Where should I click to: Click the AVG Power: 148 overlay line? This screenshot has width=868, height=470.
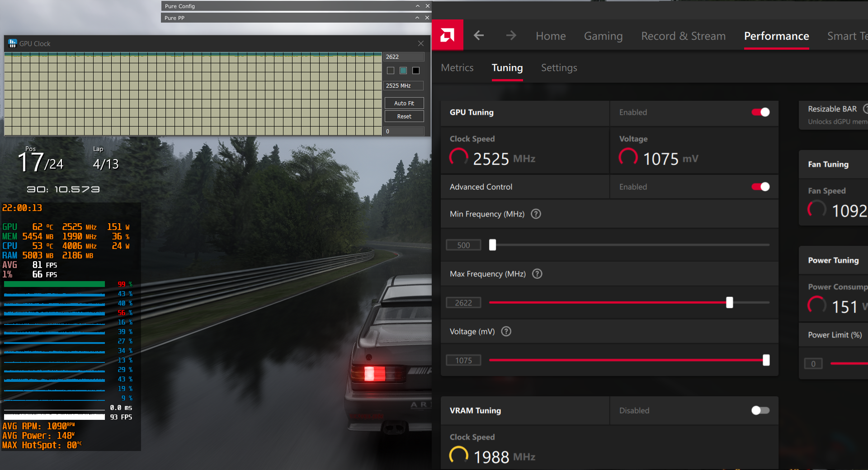pos(38,436)
